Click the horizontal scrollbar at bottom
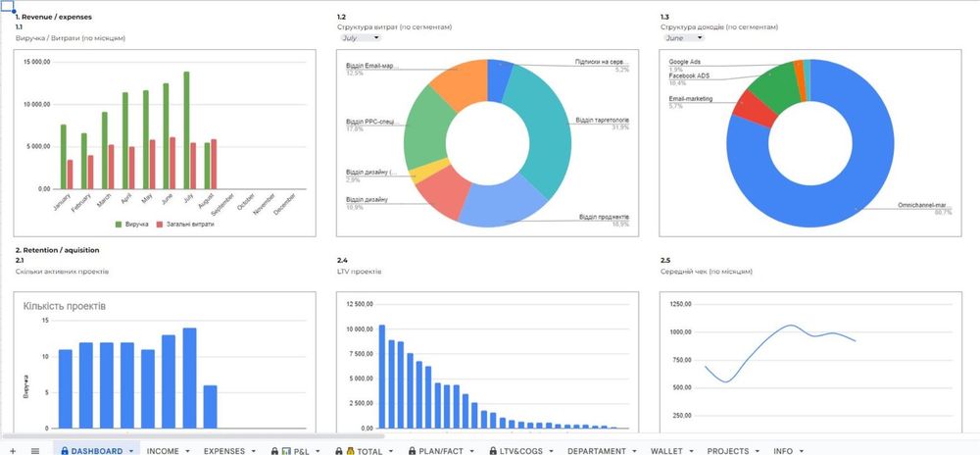This screenshot has height=455, width=980. [x=192, y=435]
